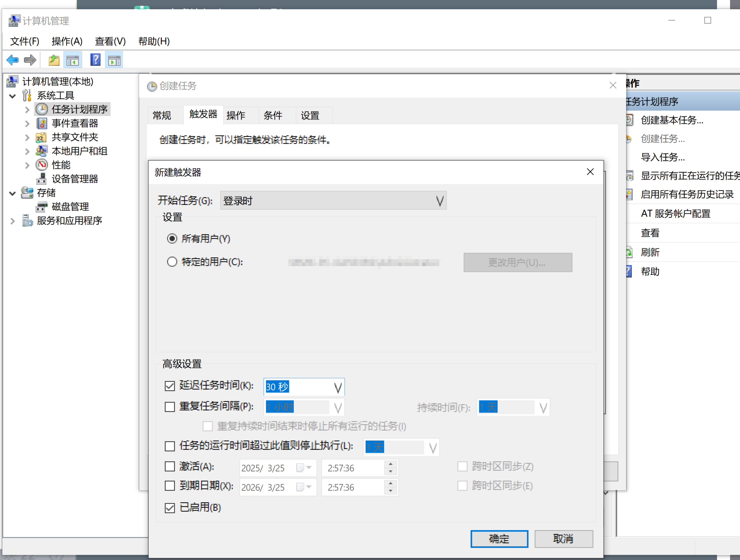740x560 pixels.
Task: Click the 取消 button
Action: click(x=563, y=539)
